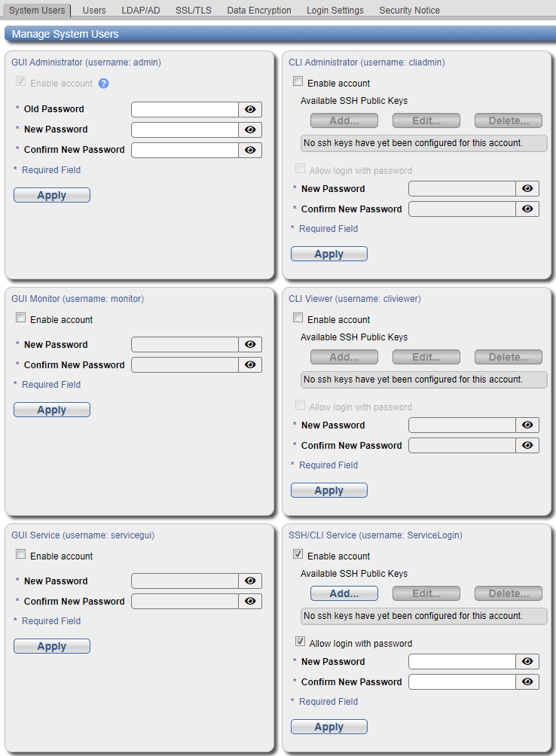This screenshot has width=556, height=756.
Task: Enable the GUI Monitor account checkbox
Action: (x=21, y=319)
